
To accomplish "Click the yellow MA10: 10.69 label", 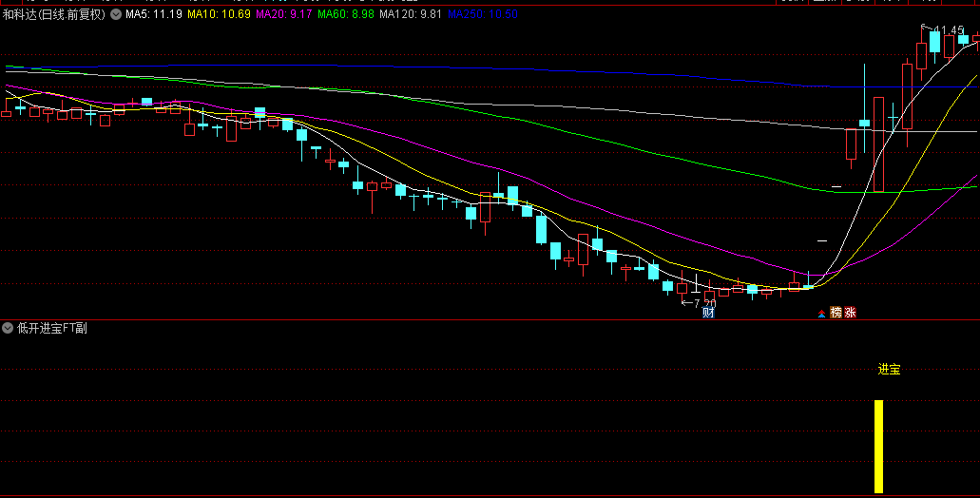I will [x=219, y=14].
